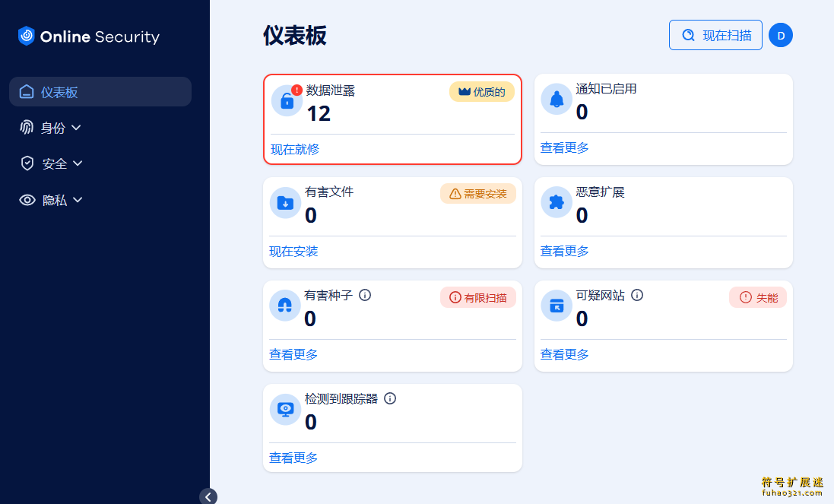
Task: Expand the 安全 sidebar menu
Action: click(x=51, y=163)
